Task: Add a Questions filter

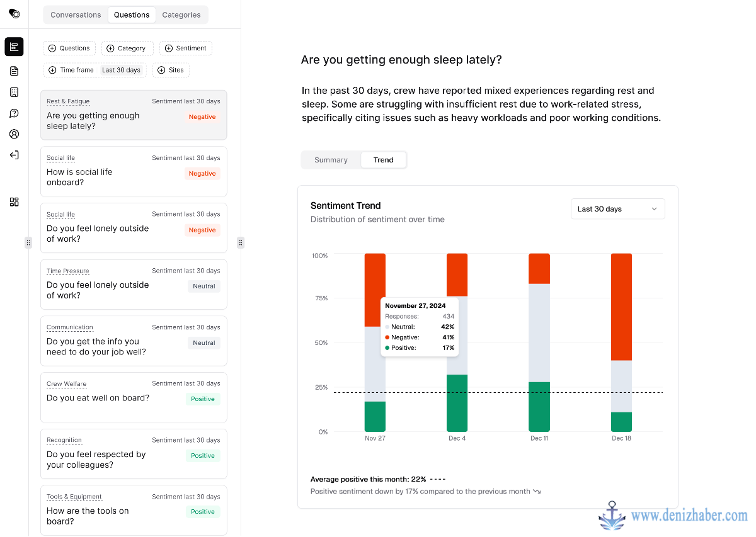Action: [x=69, y=48]
